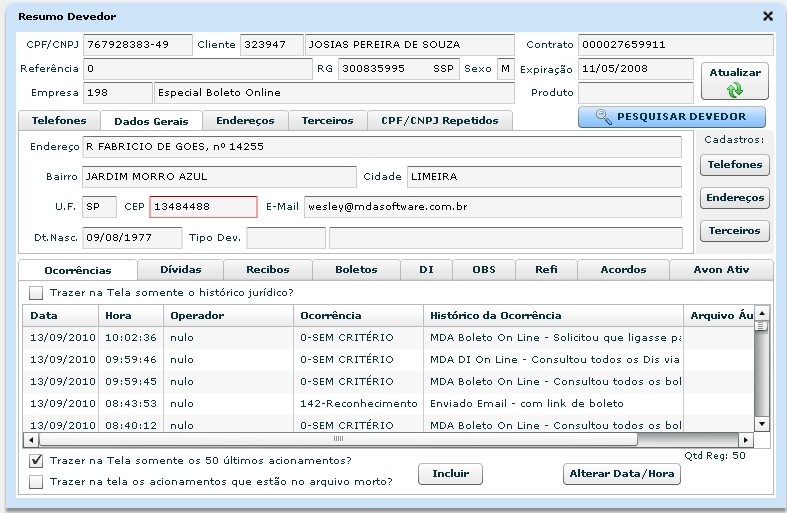787x513 pixels.
Task: Click the Endereço field
Action: tap(382, 147)
